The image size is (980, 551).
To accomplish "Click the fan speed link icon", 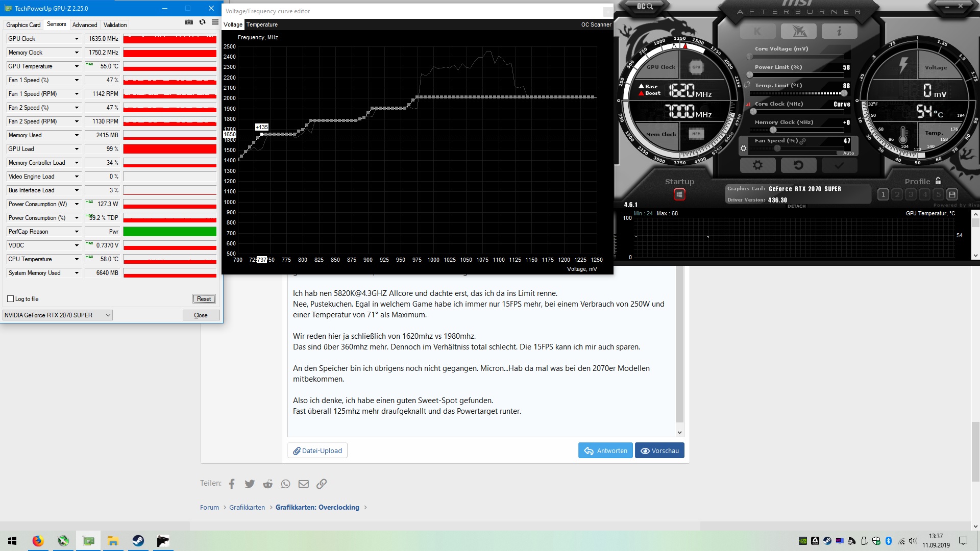I will [803, 141].
